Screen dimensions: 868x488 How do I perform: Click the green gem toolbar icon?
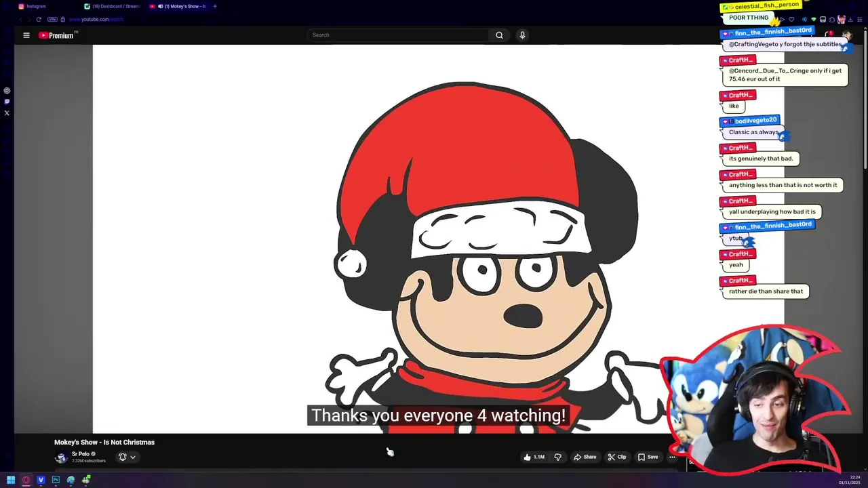point(814,19)
